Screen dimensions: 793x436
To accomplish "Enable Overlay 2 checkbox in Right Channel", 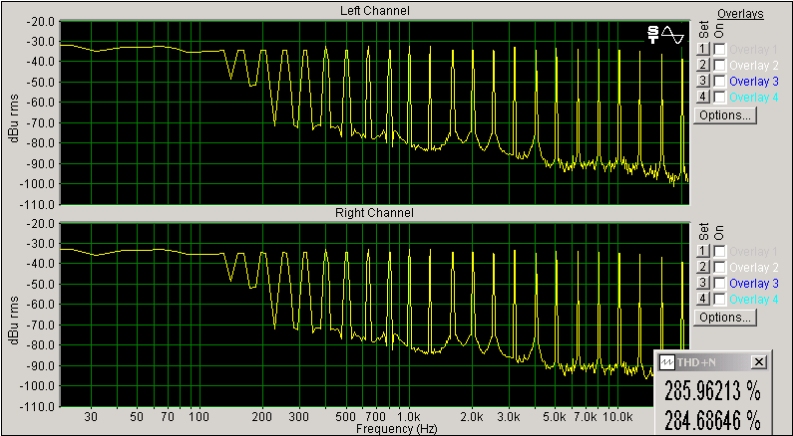I will click(x=719, y=268).
